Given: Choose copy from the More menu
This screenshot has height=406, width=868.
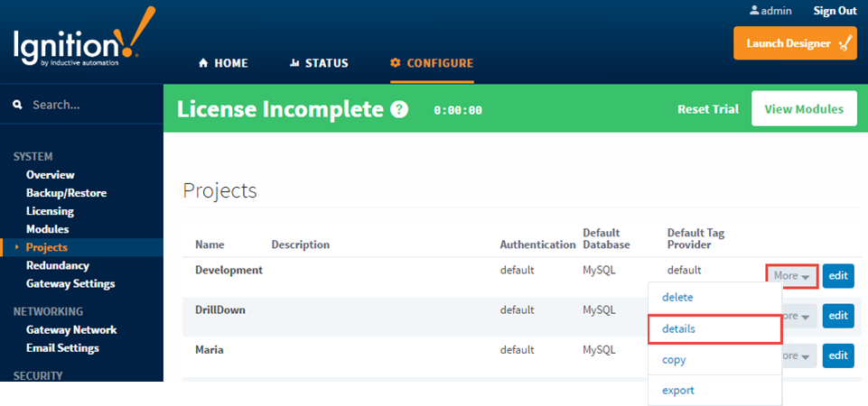Looking at the screenshot, I should click(714, 360).
